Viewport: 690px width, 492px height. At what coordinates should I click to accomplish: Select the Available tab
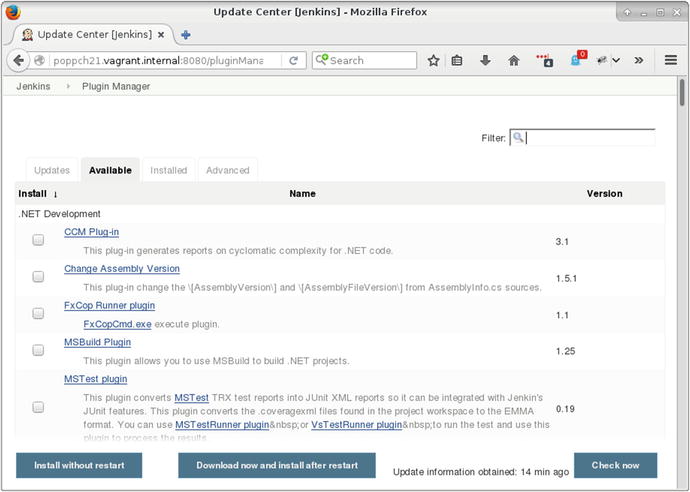click(x=110, y=170)
